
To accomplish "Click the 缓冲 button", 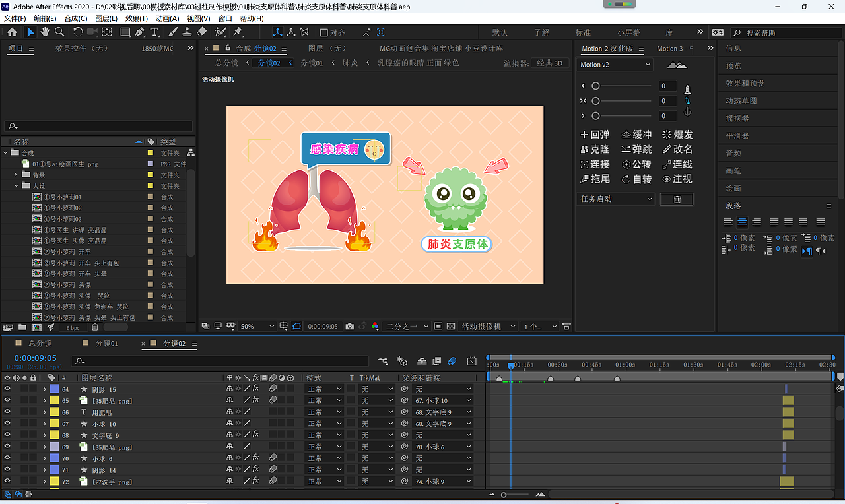I will [x=636, y=135].
